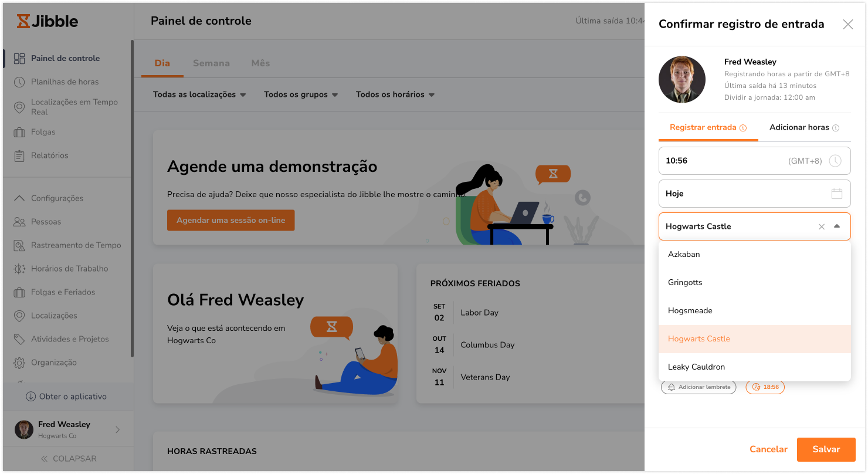Click the Salvar button
The image size is (868, 474).
(826, 449)
